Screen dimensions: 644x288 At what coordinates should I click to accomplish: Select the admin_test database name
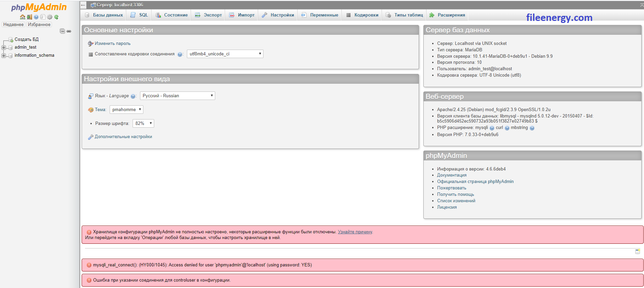[x=25, y=47]
